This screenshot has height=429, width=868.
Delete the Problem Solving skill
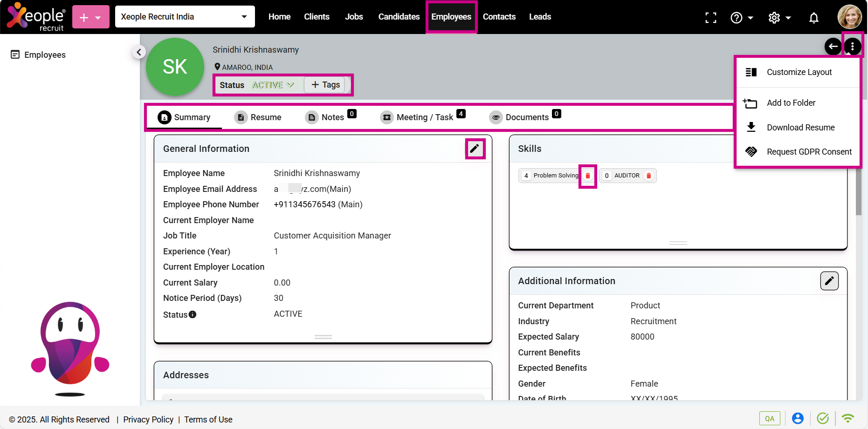coord(587,176)
